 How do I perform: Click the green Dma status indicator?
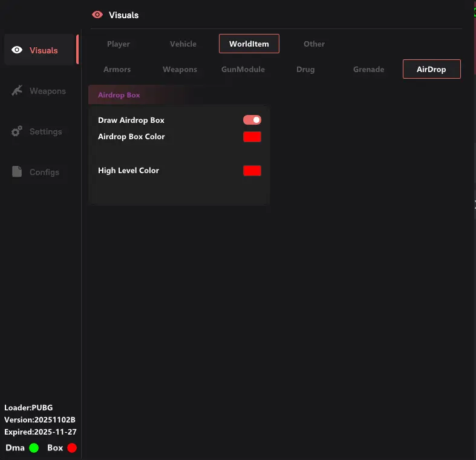[x=34, y=448]
